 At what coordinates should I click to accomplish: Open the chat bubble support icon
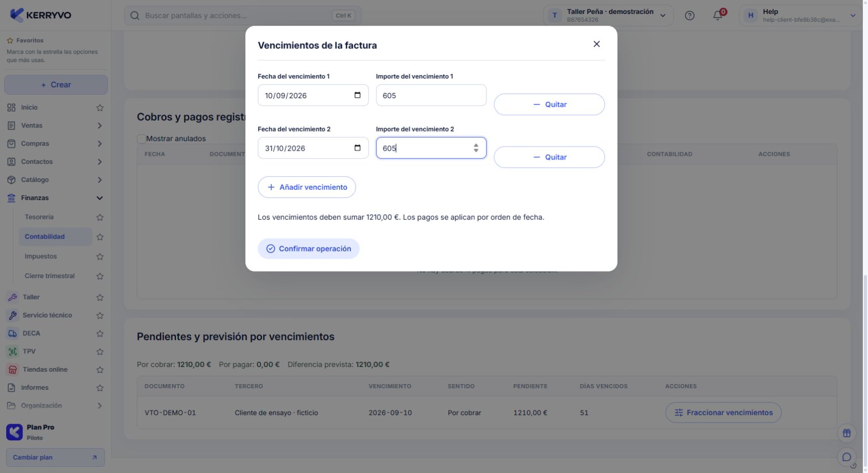(x=847, y=457)
